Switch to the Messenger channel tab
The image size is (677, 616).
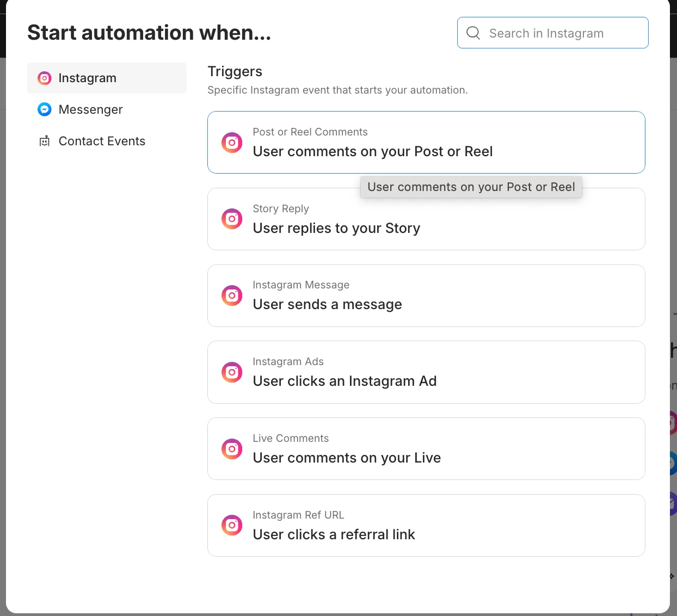click(90, 110)
